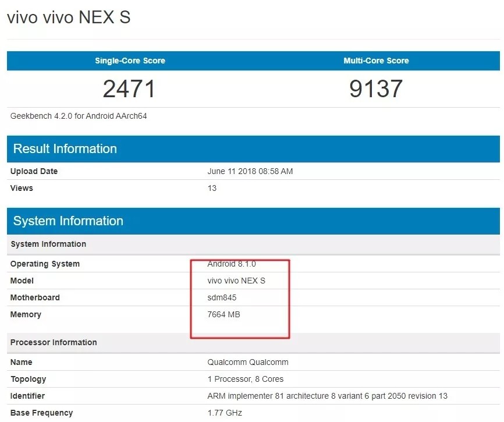Select the "Upload Date" row label
The image size is (504, 422).
coord(34,171)
